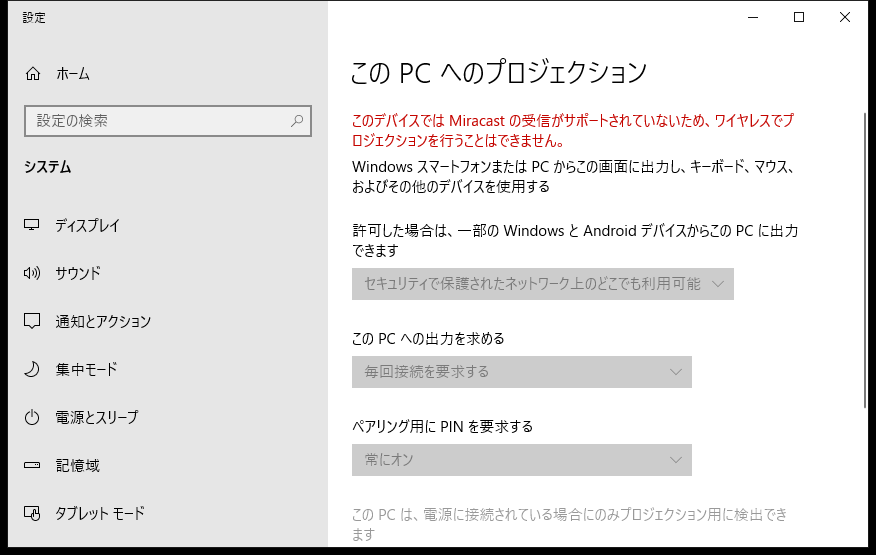876x555 pixels.
Task: Open the 毎回接続を要求する dropdown
Action: 522,372
